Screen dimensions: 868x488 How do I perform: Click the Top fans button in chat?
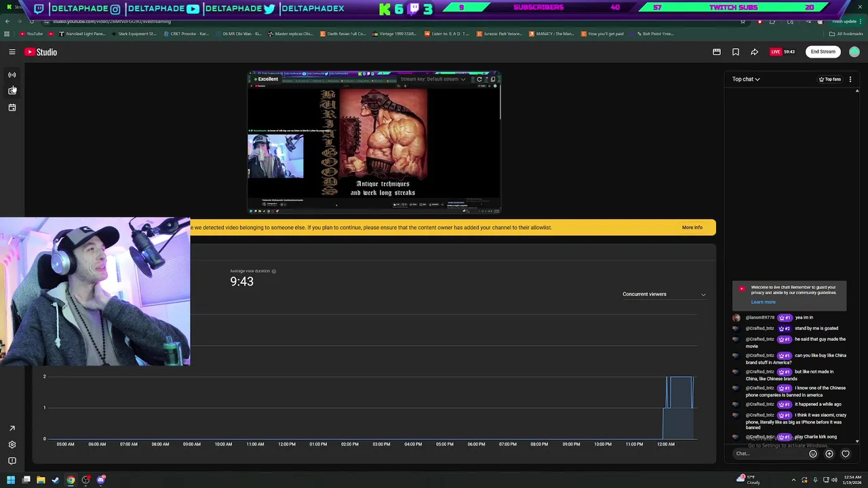tap(830, 79)
